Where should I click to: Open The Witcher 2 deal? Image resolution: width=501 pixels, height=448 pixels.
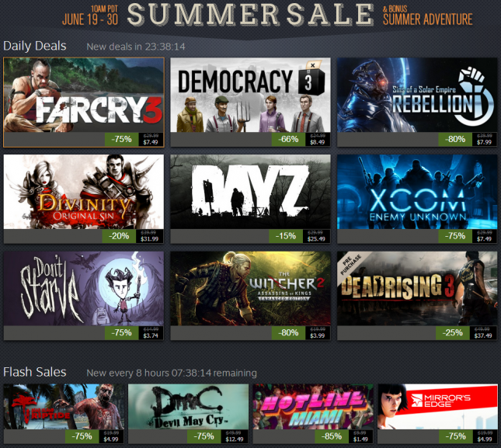tap(250, 289)
